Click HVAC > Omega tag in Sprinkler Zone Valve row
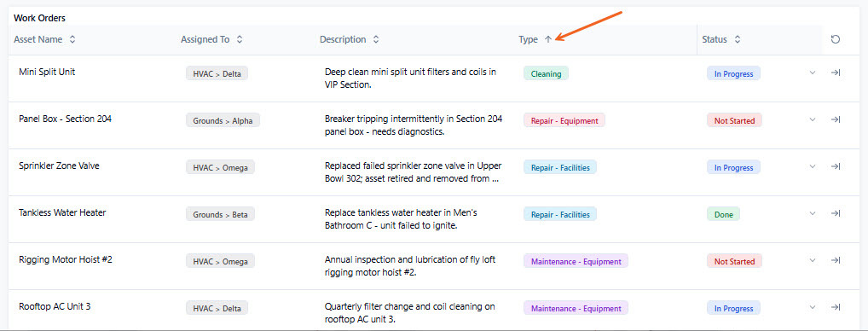The image size is (868, 331). [x=220, y=168]
